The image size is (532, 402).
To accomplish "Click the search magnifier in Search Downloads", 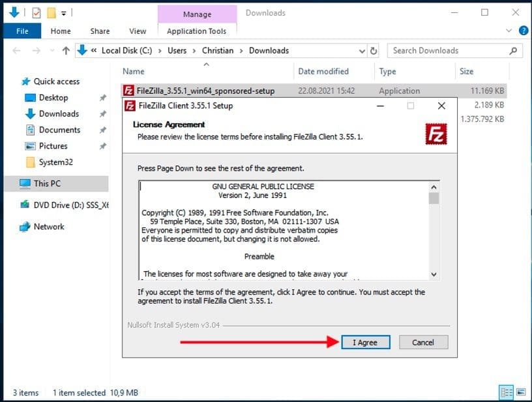I will [512, 50].
